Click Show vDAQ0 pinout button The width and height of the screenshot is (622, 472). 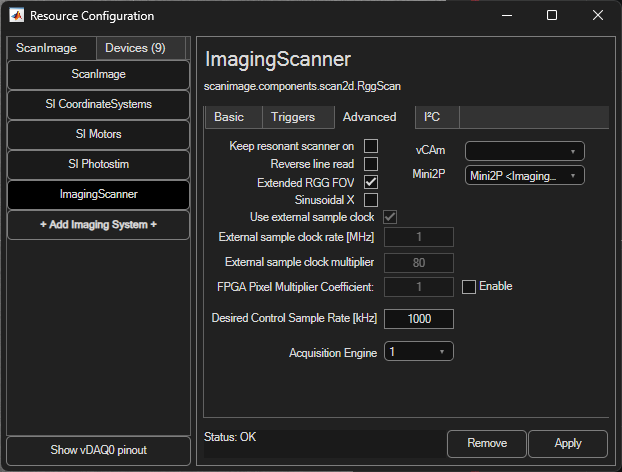pos(98,450)
